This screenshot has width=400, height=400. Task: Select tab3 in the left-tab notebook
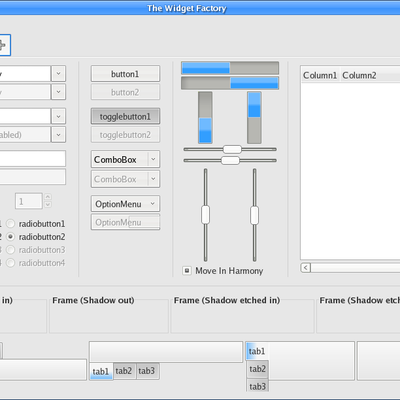click(x=258, y=386)
